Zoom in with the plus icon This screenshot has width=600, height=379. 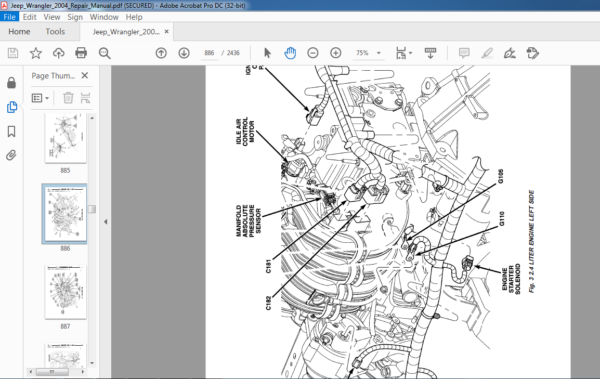tap(336, 53)
